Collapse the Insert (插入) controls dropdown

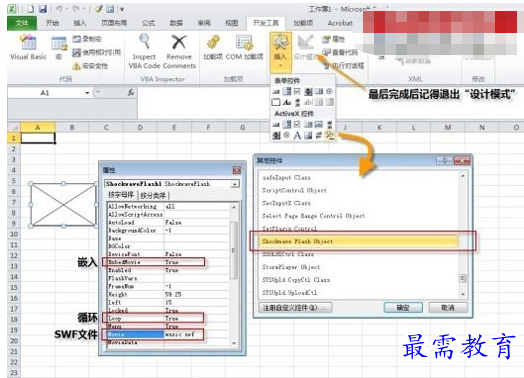click(280, 52)
